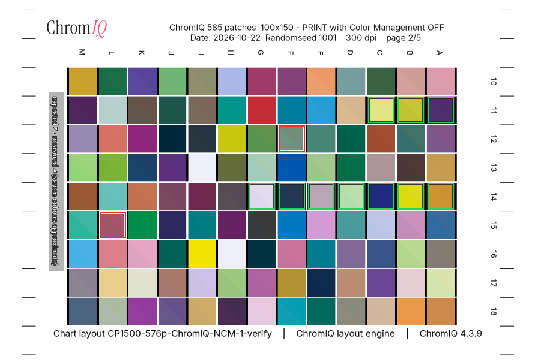Pick the lime green patch L13
The image size is (535, 362).
(113, 168)
